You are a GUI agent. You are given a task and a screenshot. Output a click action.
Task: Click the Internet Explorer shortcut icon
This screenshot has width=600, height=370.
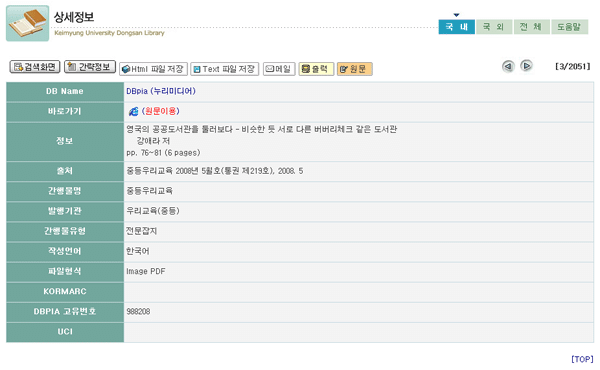tap(133, 111)
